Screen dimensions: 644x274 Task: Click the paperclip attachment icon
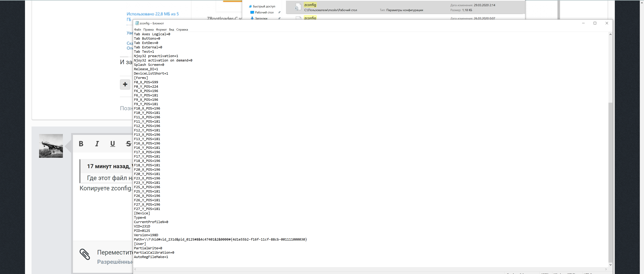click(85, 255)
